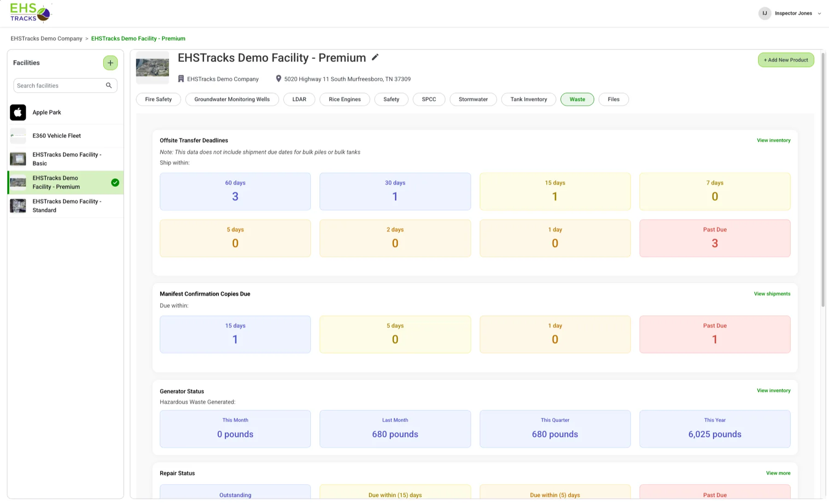
Task: Open Groundwater Monitoring Wells tab
Action: tap(232, 99)
